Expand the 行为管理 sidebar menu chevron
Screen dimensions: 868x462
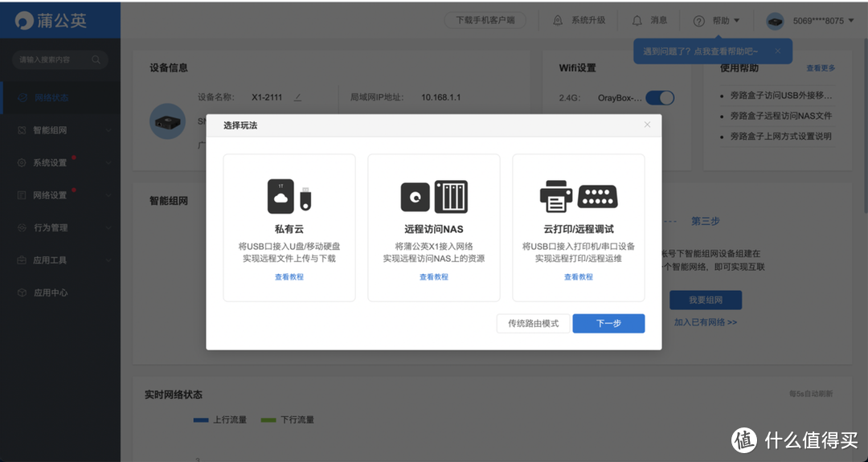[x=108, y=227]
